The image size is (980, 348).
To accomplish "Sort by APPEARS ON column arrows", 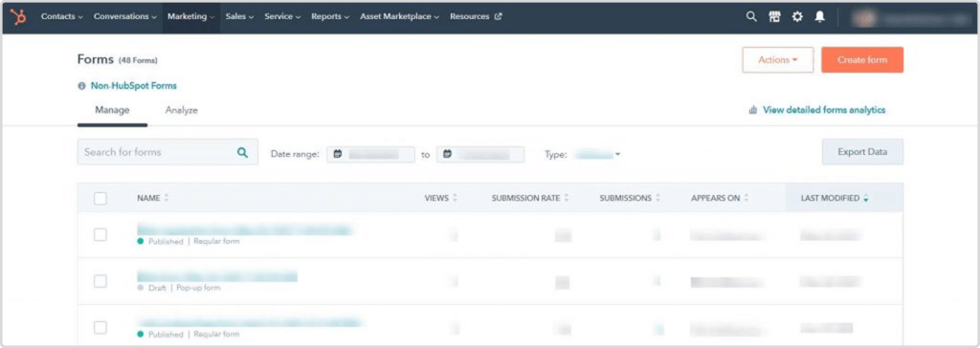I will click(x=746, y=198).
